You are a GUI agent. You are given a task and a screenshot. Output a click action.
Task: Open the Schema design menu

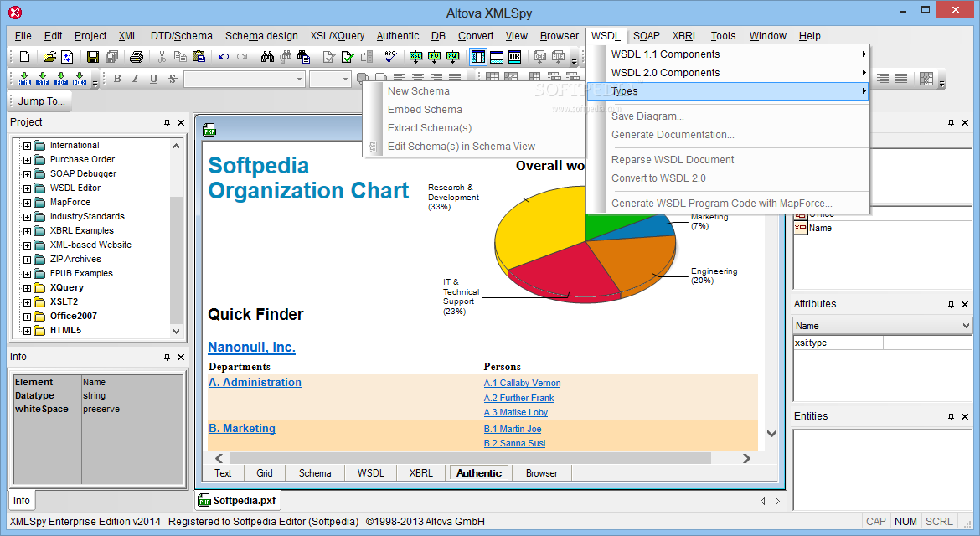tap(261, 36)
